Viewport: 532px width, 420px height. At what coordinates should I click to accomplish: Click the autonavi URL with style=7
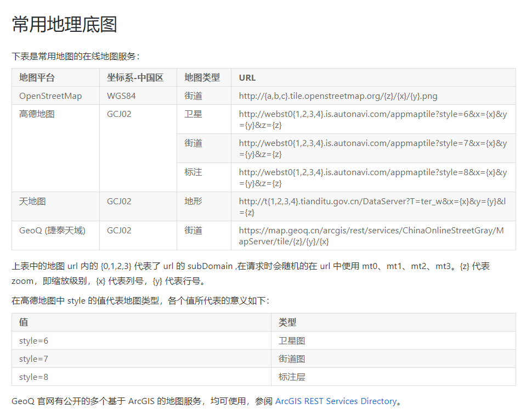pos(373,148)
